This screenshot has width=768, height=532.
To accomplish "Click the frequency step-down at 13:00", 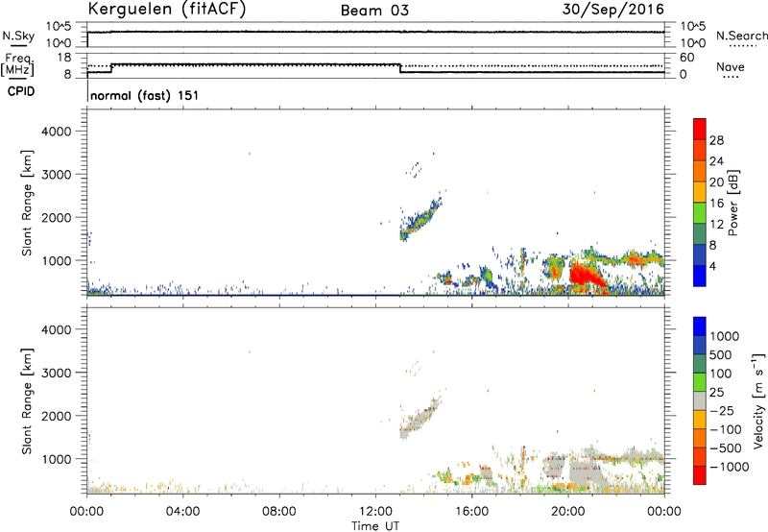I will 400,68.
